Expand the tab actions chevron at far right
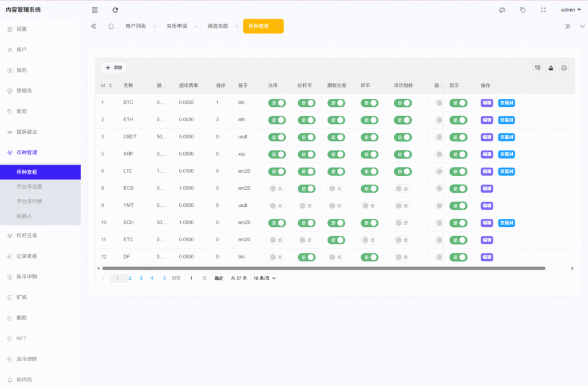The width and height of the screenshot is (588, 386). (x=582, y=26)
